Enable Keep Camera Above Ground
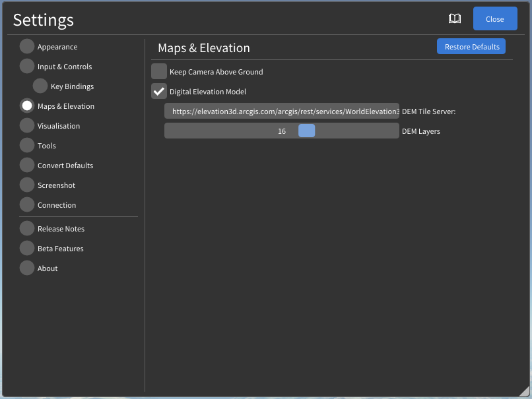Screen dimensions: 532x399 159,72
